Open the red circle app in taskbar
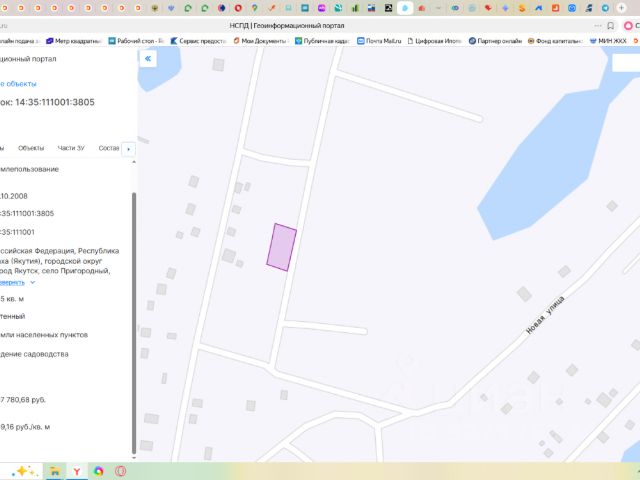640x480 pixels. pos(120,471)
